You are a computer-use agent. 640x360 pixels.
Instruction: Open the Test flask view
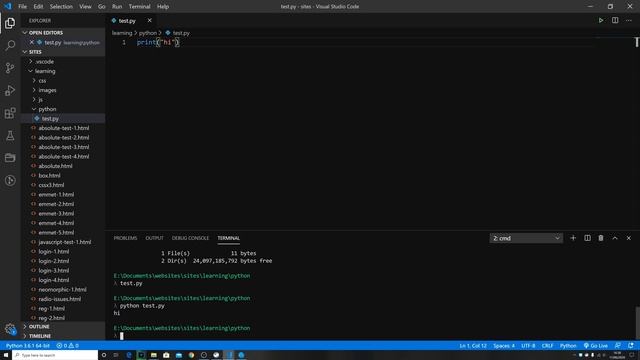point(10,136)
